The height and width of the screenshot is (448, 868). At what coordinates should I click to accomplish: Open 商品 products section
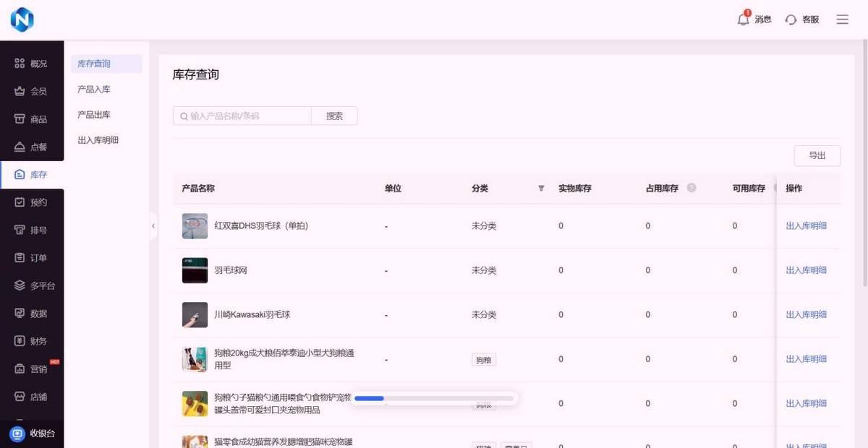click(x=31, y=119)
